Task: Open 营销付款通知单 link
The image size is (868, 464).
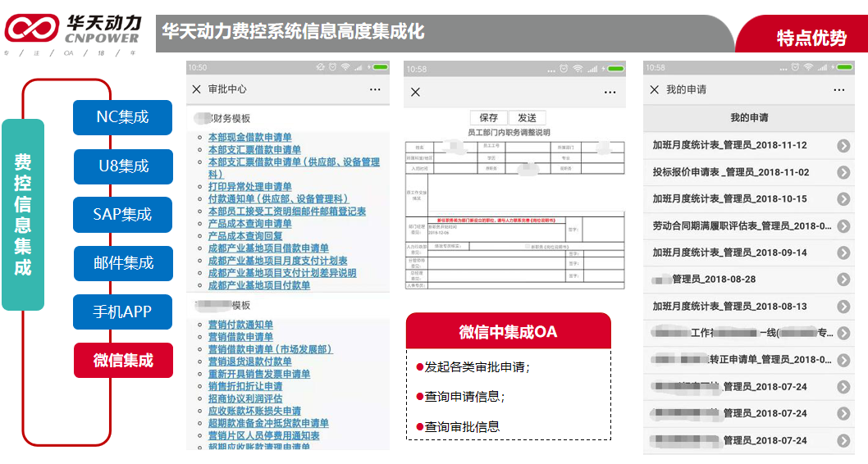Action: click(x=241, y=325)
